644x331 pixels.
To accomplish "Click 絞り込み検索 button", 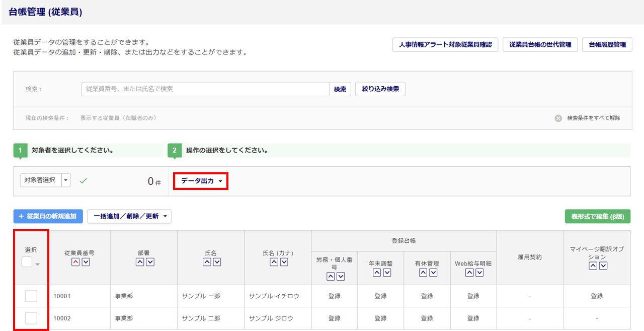I will pyautogui.click(x=380, y=89).
